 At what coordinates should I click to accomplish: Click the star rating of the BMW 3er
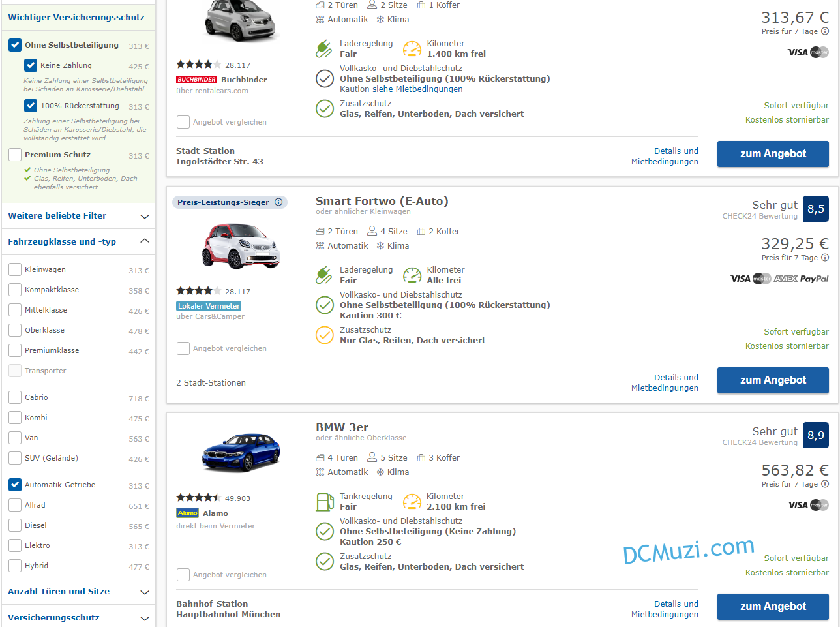pos(199,498)
